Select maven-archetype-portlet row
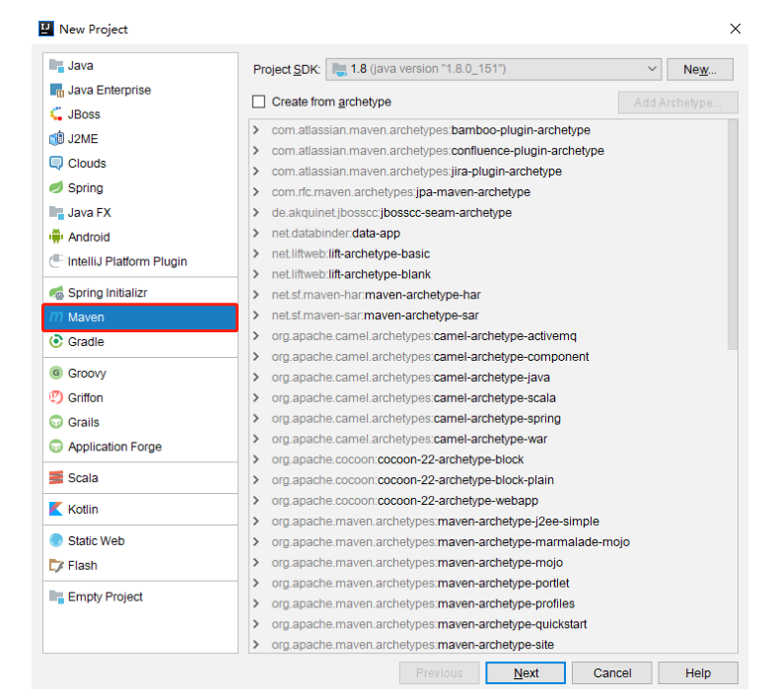The height and width of the screenshot is (700, 772). click(488, 584)
